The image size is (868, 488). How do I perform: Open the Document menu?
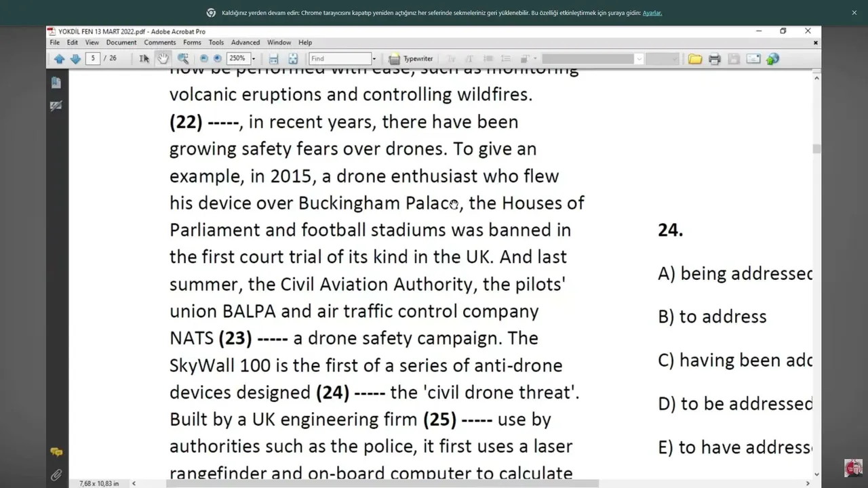(x=121, y=42)
